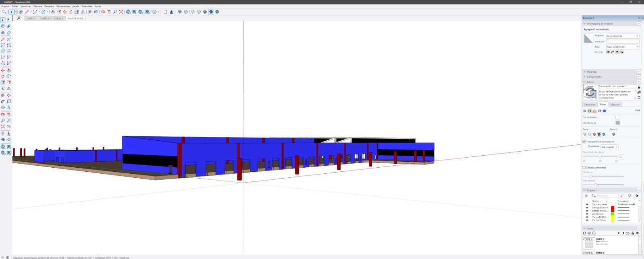Activate the Move tool in top toolbar

(x=65, y=12)
